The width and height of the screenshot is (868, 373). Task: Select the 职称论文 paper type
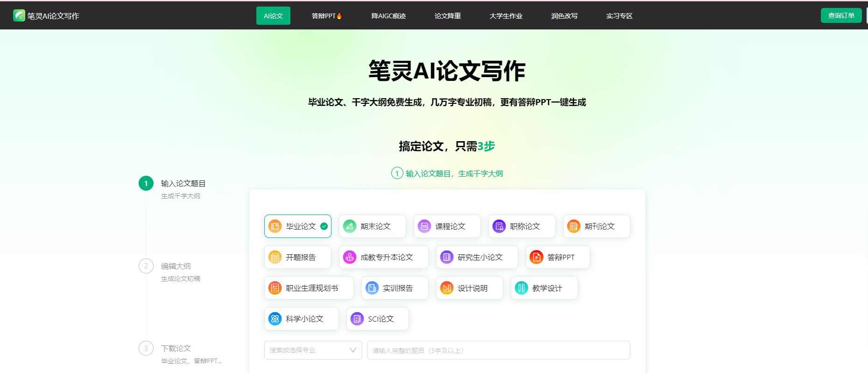tap(522, 226)
